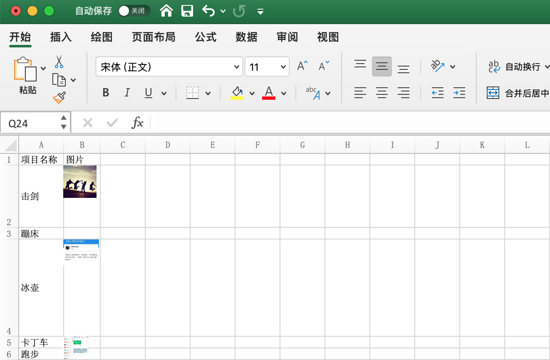Expand the fill color dropdown arrow
This screenshot has width=550, height=360.
(x=252, y=93)
